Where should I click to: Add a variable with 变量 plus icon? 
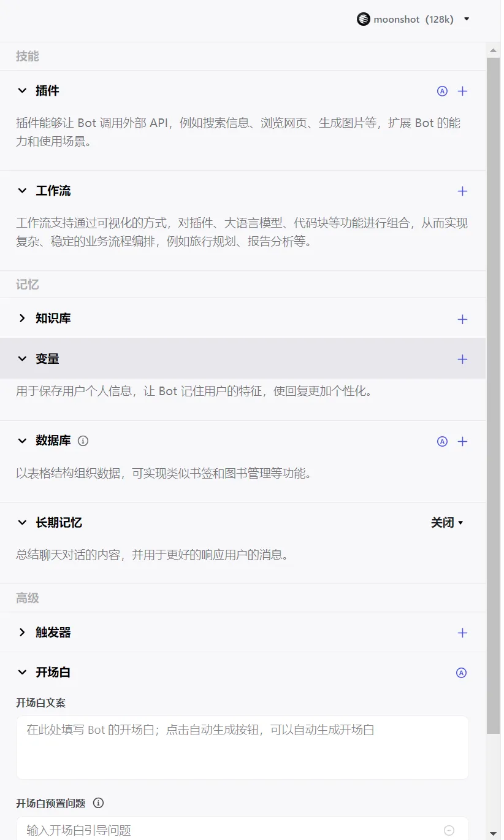click(463, 359)
